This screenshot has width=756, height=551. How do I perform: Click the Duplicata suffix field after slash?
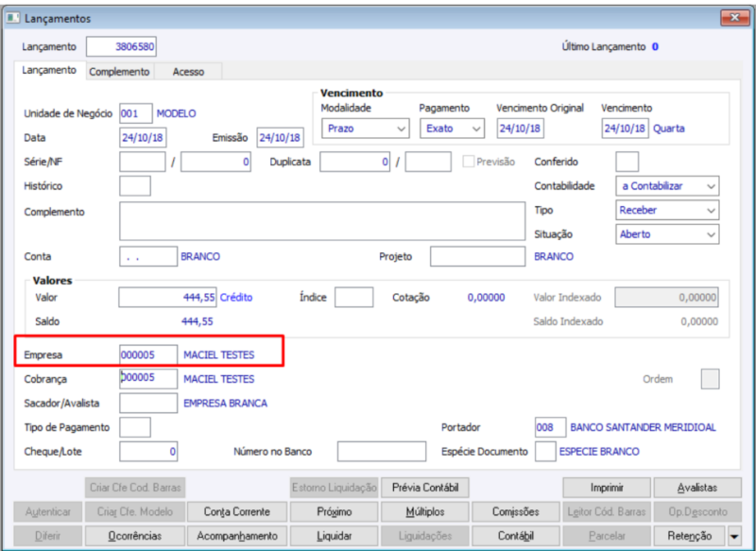[428, 162]
